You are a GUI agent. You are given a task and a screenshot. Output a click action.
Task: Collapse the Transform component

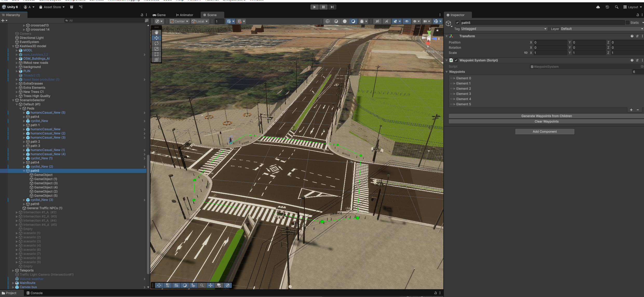coord(447,36)
